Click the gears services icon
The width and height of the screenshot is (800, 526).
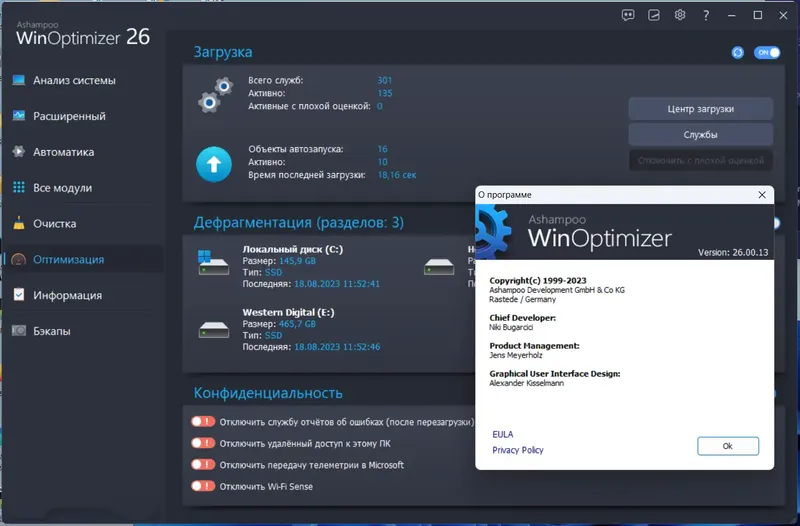click(x=215, y=95)
